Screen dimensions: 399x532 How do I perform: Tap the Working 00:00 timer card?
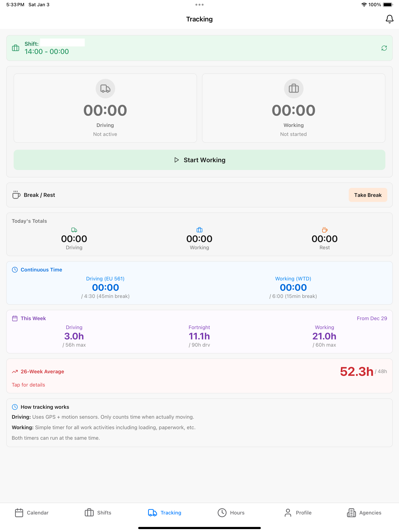[x=294, y=108]
